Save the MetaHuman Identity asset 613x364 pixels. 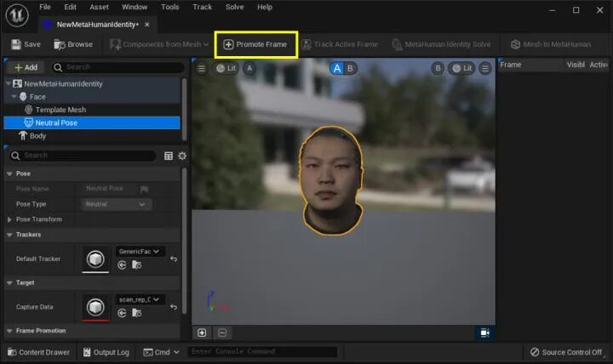click(26, 44)
